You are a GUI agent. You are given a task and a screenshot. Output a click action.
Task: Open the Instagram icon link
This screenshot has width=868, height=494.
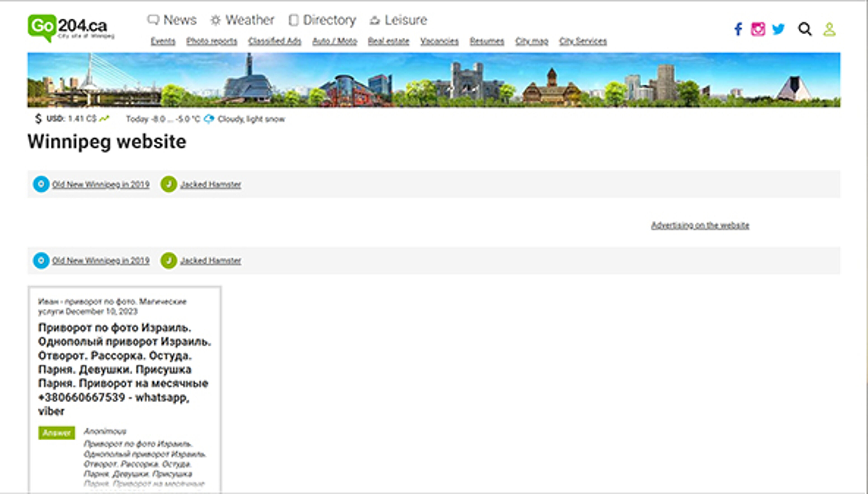(x=758, y=29)
